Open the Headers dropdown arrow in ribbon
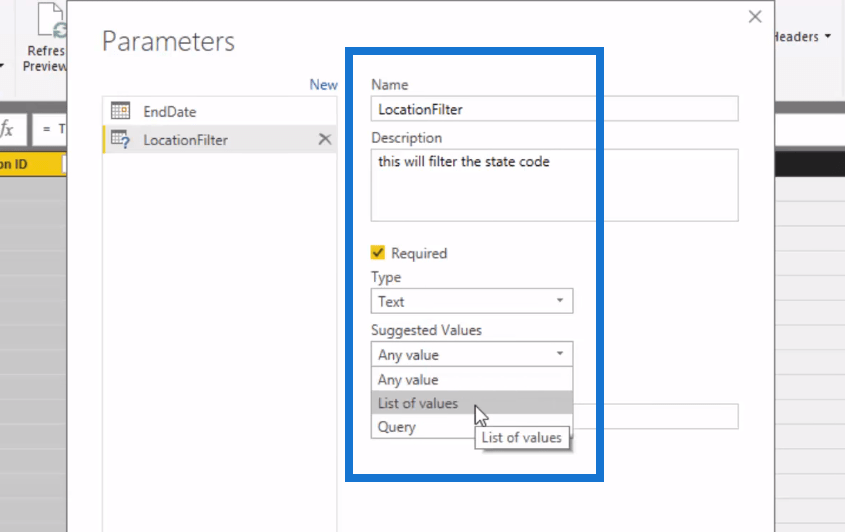The width and height of the screenshot is (845, 532). (x=828, y=36)
